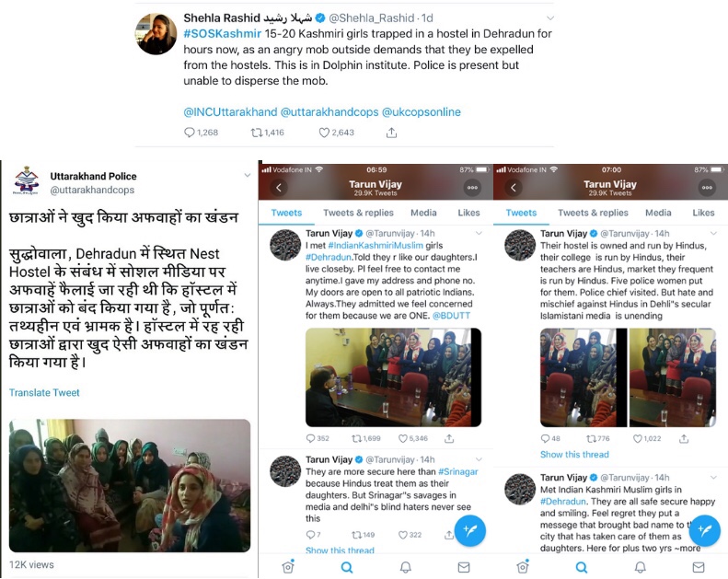Click Translate Tweet under Hindi text
The image size is (728, 579).
pyautogui.click(x=44, y=393)
